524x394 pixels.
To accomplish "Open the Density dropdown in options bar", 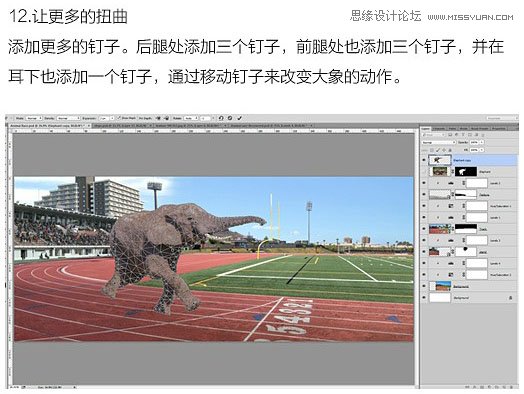I will pos(69,118).
